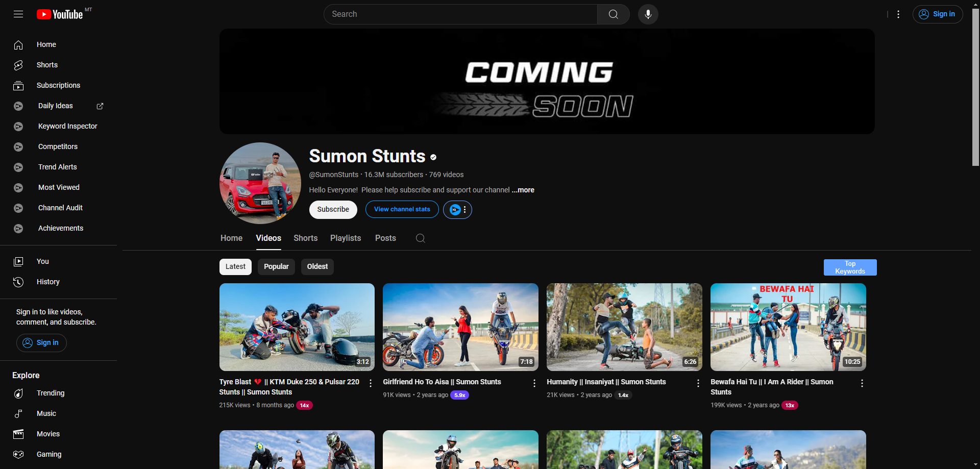
Task: Open options for Girlfriend Ho To Aisa video
Action: 534,383
